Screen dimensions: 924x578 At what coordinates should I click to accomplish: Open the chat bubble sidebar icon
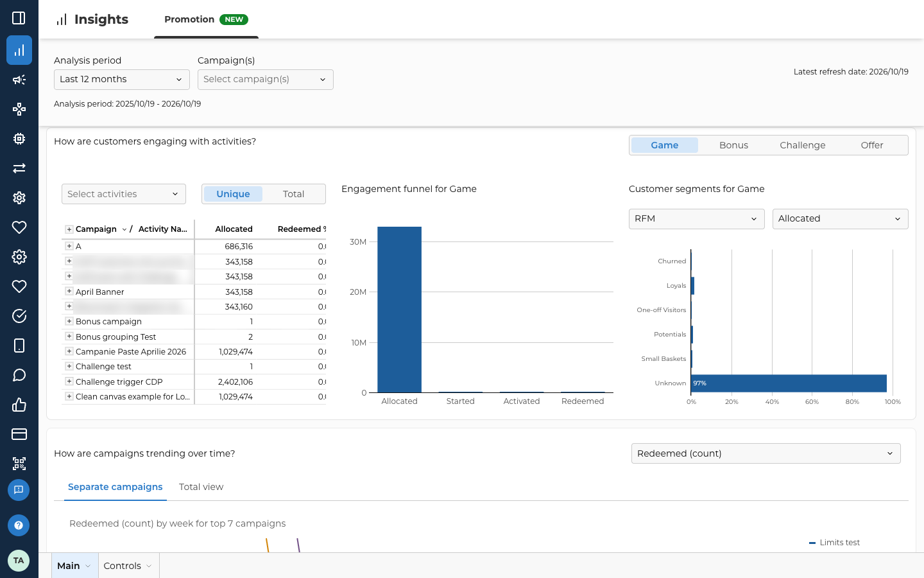[19, 375]
